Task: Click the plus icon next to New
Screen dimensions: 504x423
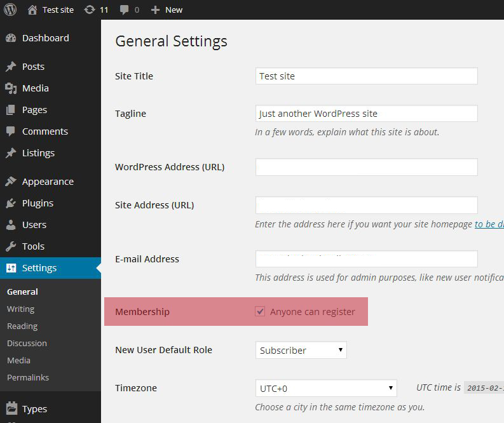Action: (155, 10)
